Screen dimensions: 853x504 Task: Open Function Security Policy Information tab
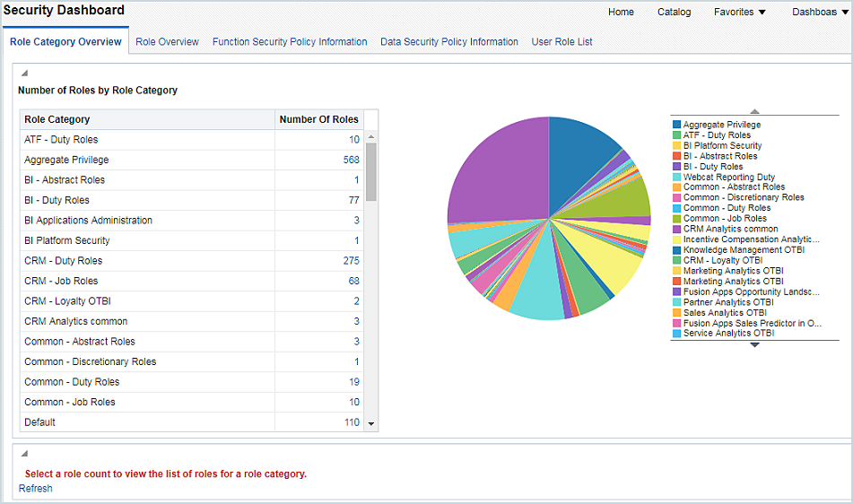pos(290,41)
